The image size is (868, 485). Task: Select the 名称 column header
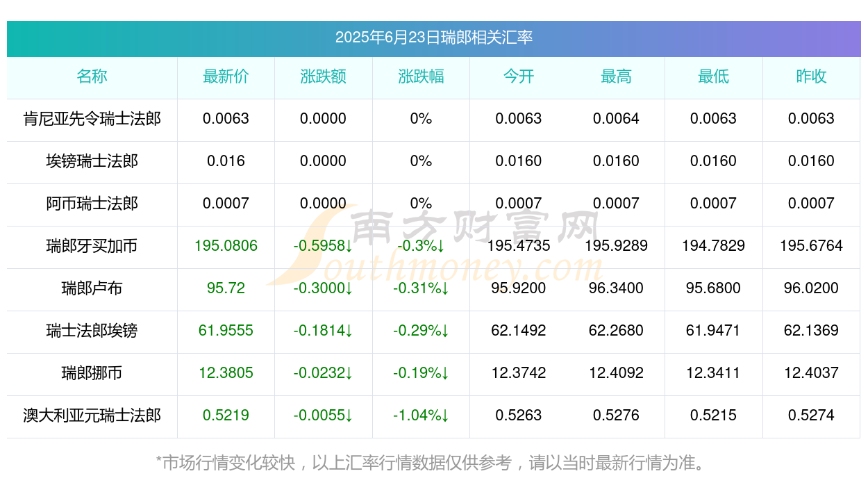point(92,76)
